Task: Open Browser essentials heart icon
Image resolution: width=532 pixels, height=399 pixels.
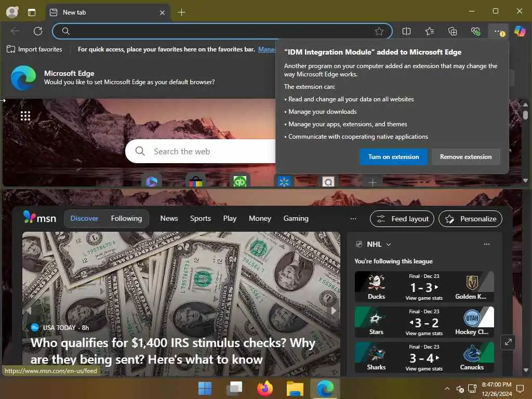Action: (476, 32)
